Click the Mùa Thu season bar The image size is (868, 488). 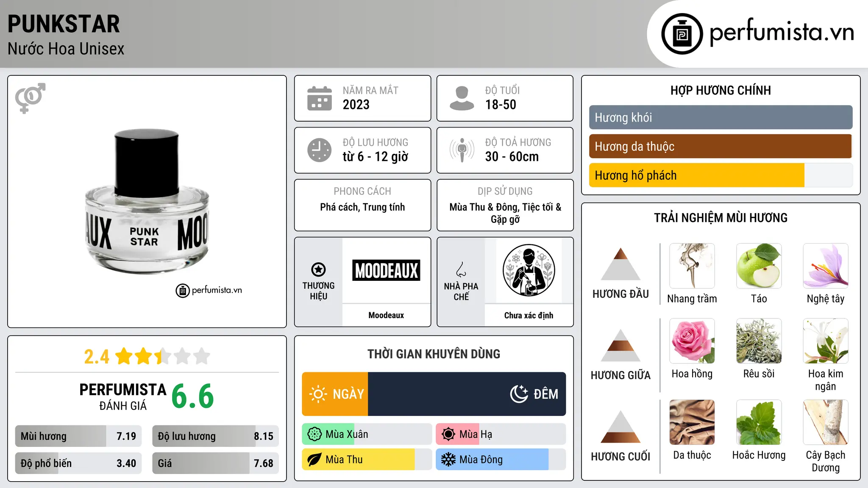click(x=367, y=460)
